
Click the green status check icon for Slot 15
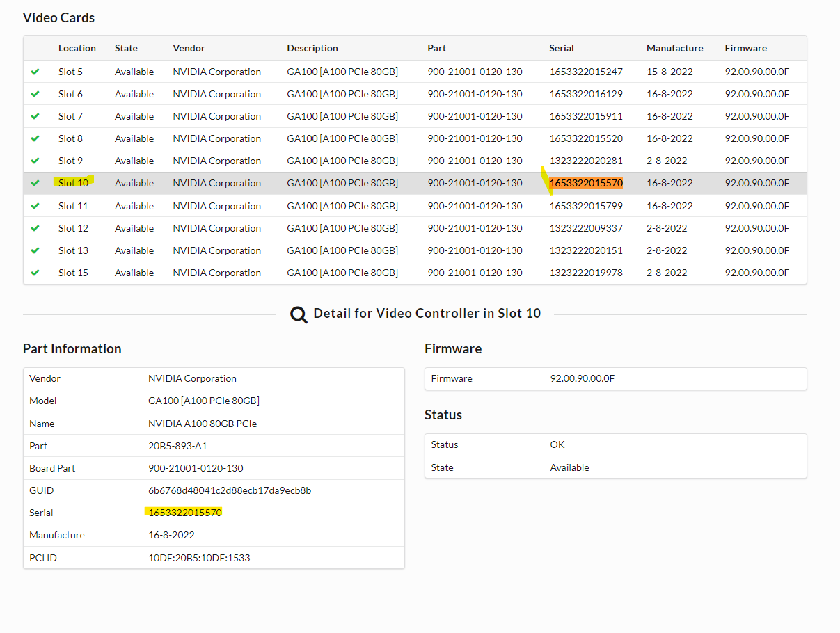[35, 272]
